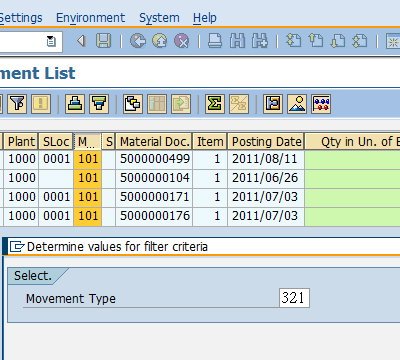Click the Detail document flow icon
Viewport: 400px width, 360px height.
coord(133,104)
